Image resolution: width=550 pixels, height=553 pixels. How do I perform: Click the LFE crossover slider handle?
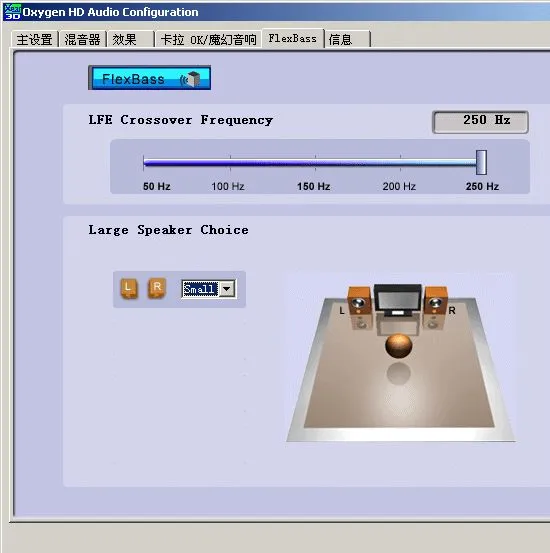tap(481, 162)
